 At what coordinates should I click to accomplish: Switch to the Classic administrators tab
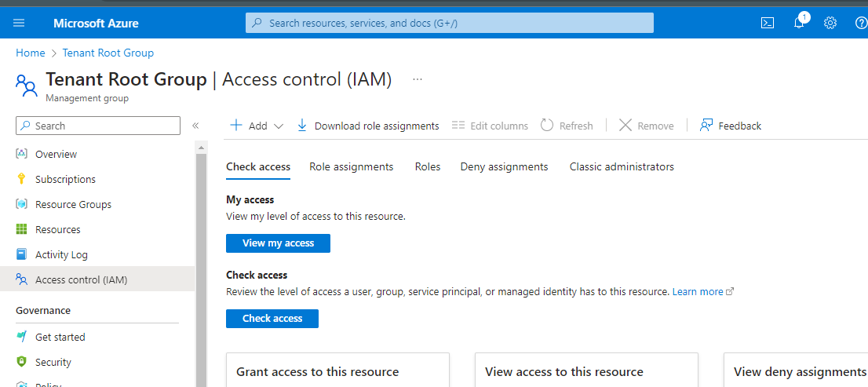click(x=622, y=166)
